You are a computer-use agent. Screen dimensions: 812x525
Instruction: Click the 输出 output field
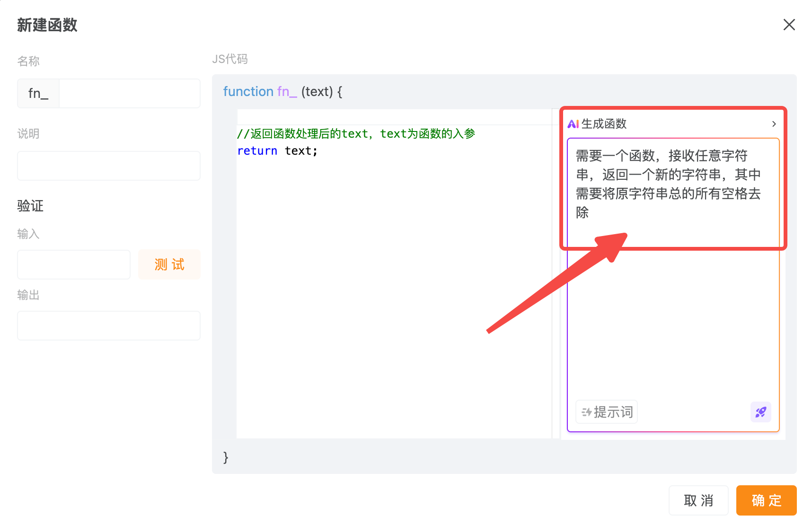(x=108, y=325)
